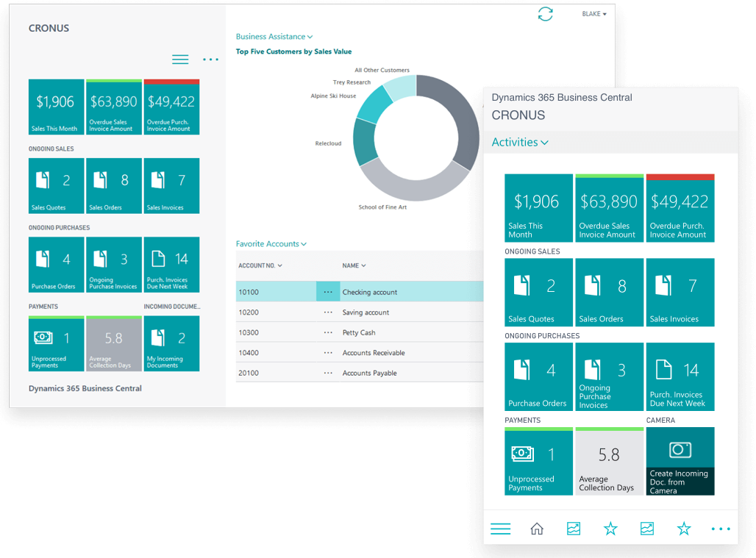The width and height of the screenshot is (756, 558).
Task: Tap Create Incoming Doc. from Camera tile
Action: pyautogui.click(x=680, y=461)
